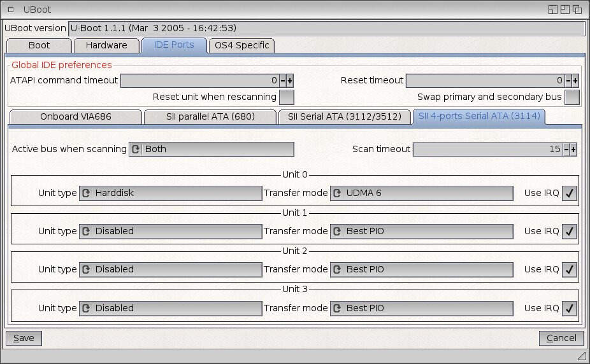Increase Reset timeout using plus button
Image resolution: width=590 pixels, height=364 pixels.
(x=575, y=81)
